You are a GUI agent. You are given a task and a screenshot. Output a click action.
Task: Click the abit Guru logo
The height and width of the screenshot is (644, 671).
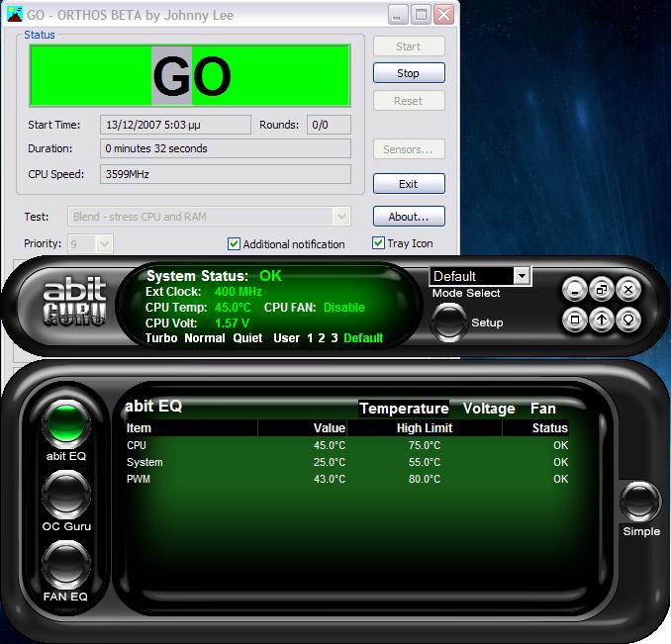(74, 302)
